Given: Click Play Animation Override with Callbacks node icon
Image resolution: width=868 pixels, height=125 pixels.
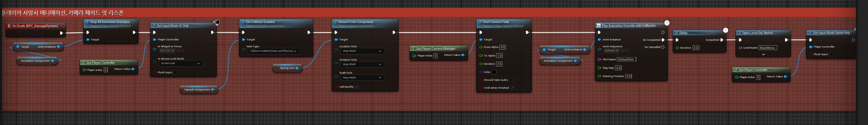Looking at the screenshot, I should tap(599, 26).
